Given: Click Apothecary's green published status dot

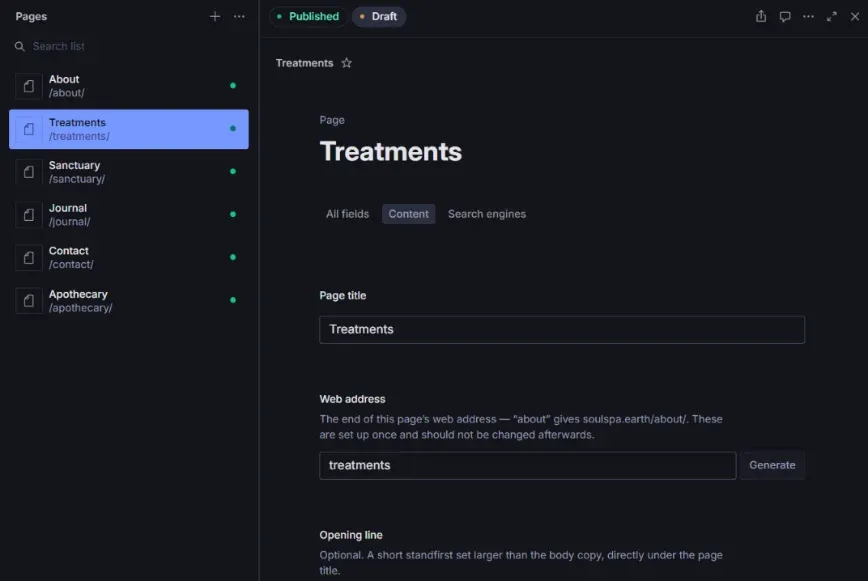Looking at the screenshot, I should point(233,300).
